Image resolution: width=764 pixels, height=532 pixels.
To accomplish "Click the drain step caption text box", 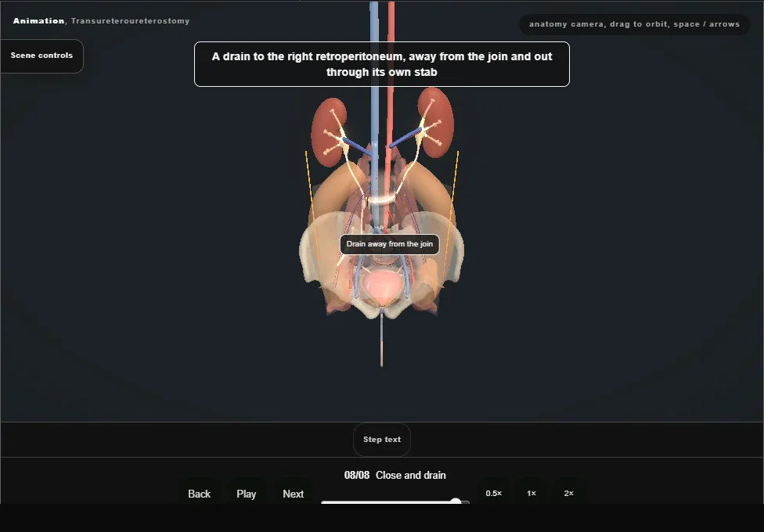I will [x=382, y=64].
